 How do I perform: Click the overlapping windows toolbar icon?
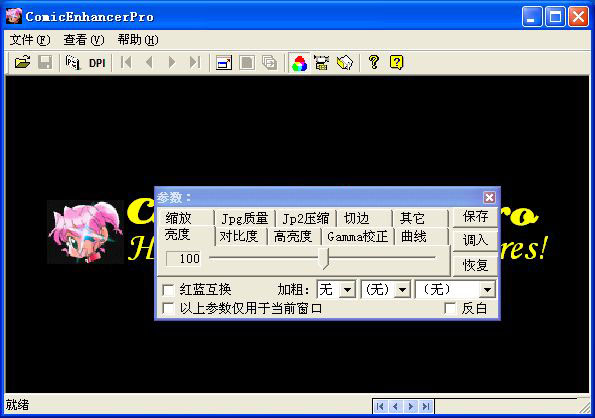pyautogui.click(x=269, y=63)
